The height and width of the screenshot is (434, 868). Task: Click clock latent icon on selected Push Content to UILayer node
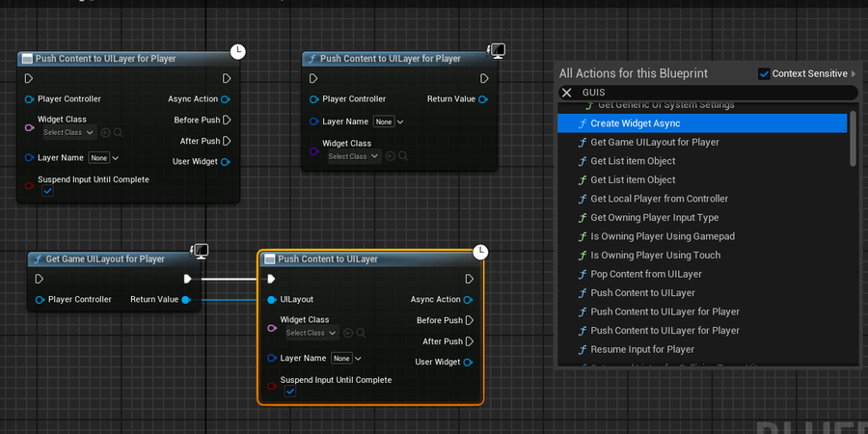480,252
